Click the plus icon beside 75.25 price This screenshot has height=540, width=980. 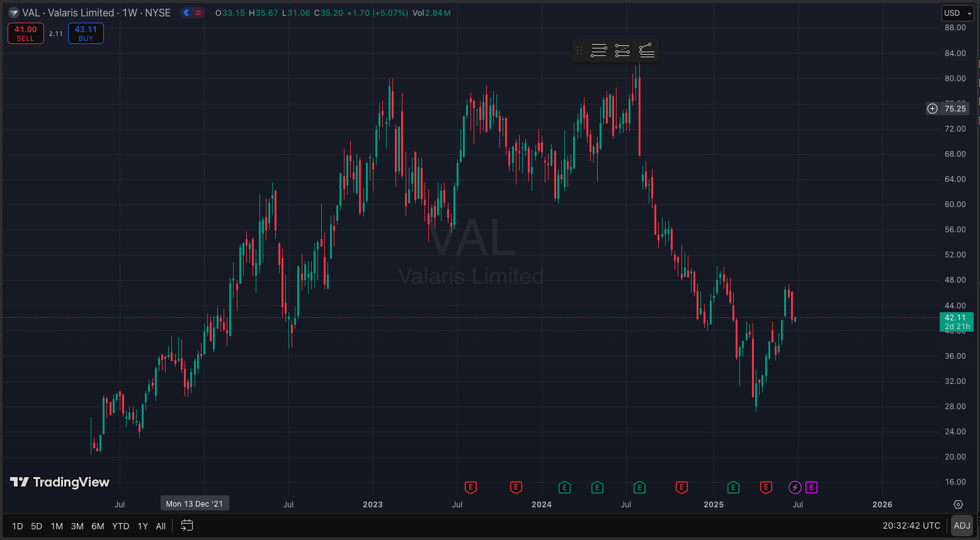coord(932,108)
